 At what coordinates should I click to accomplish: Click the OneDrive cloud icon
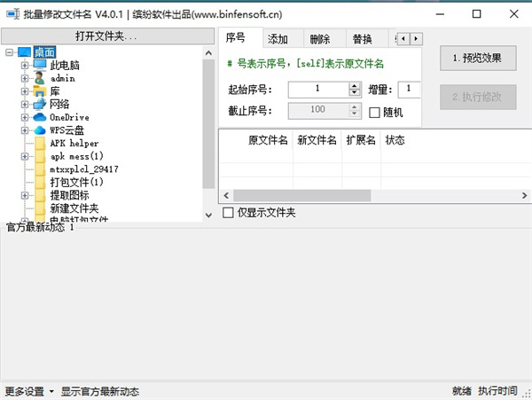40,117
